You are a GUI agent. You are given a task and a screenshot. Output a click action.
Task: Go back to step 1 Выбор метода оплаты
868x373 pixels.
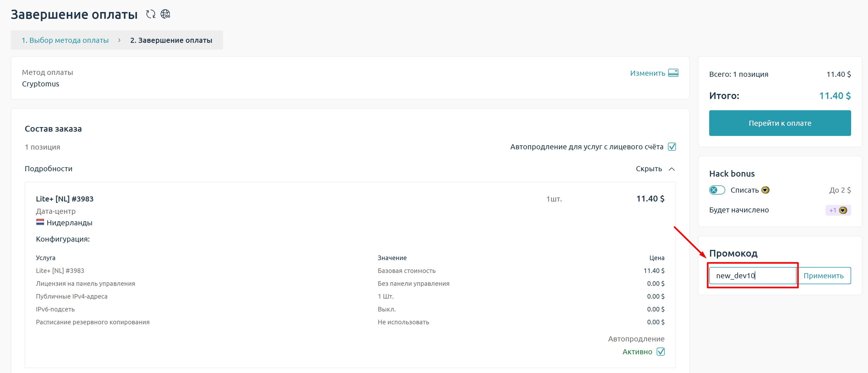pyautogui.click(x=65, y=40)
